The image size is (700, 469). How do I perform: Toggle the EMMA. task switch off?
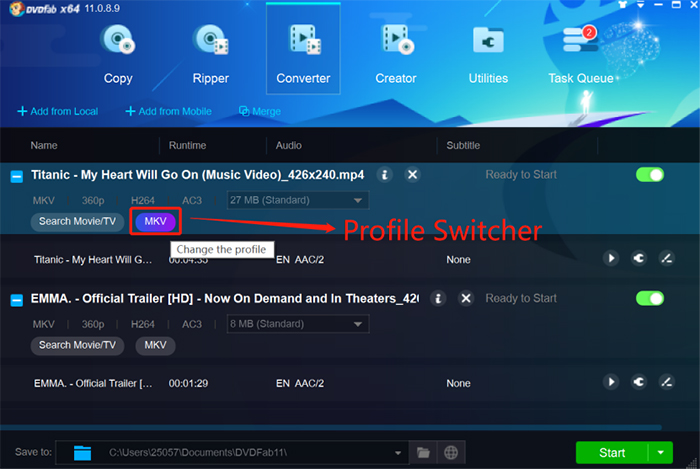650,298
